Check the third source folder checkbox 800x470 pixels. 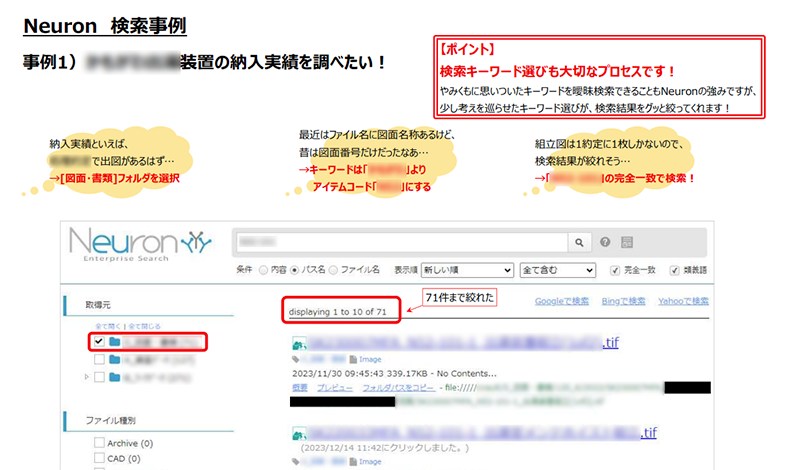(99, 377)
